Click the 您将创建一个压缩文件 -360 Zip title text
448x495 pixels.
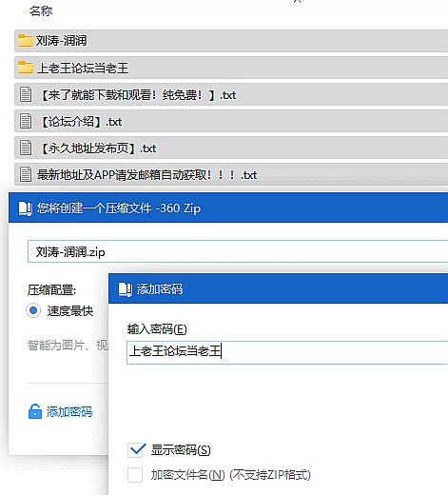[119, 208]
